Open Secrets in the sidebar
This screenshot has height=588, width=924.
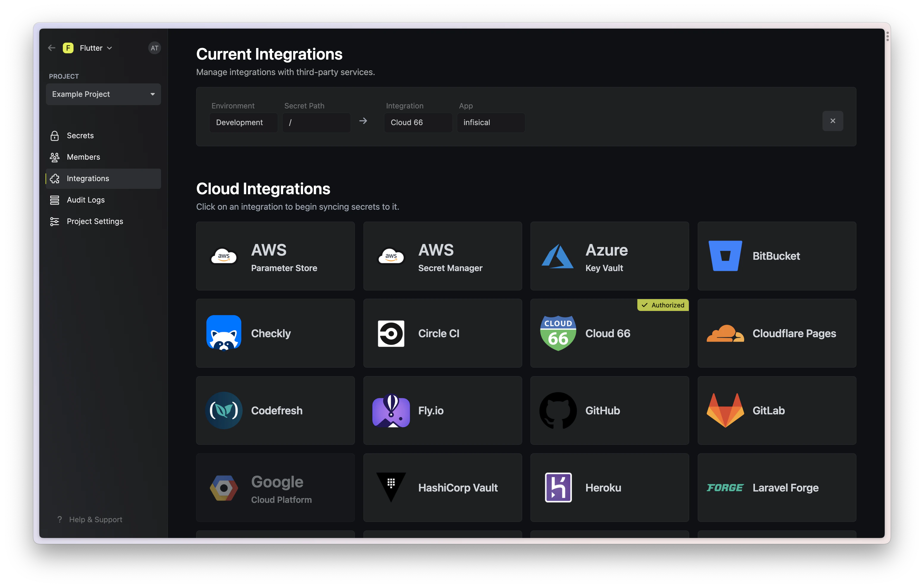click(x=103, y=136)
